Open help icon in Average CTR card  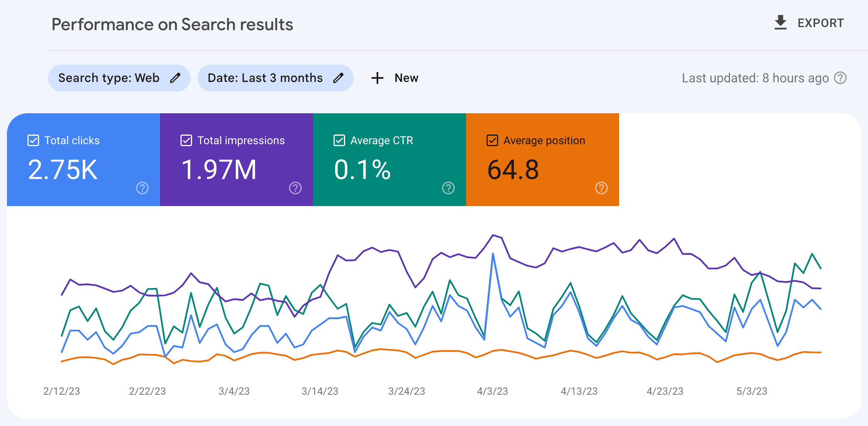pyautogui.click(x=448, y=188)
